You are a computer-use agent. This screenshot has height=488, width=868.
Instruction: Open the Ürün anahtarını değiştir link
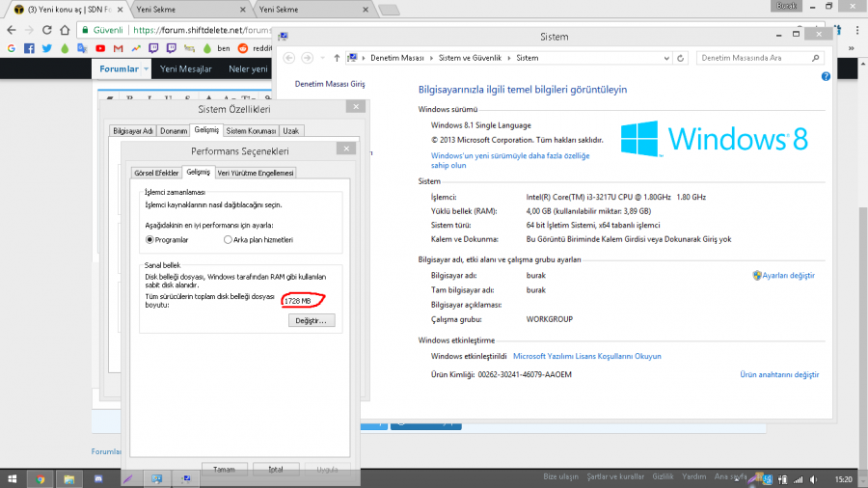pos(779,374)
